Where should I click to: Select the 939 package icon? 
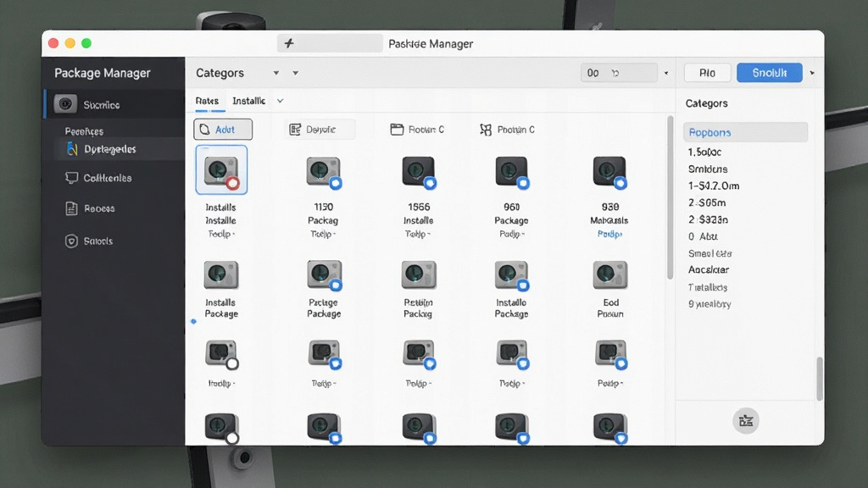(609, 171)
